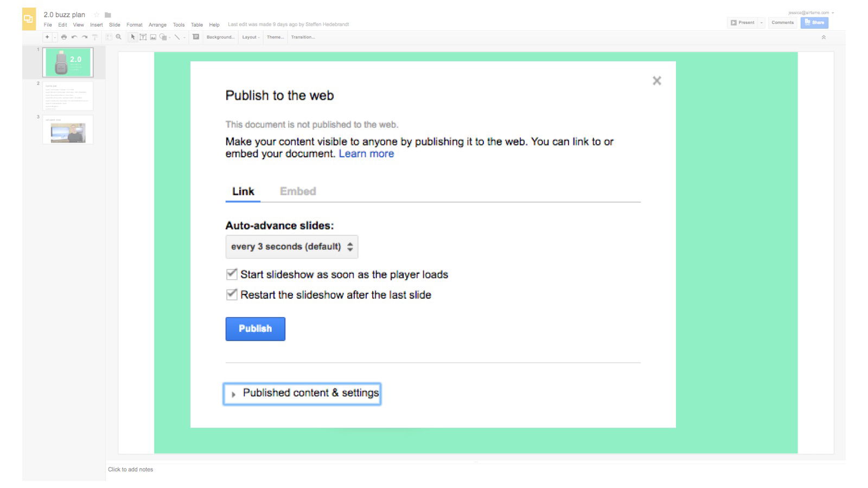Switch to the Embed tab
The width and height of the screenshot is (868, 488).
pos(298,191)
